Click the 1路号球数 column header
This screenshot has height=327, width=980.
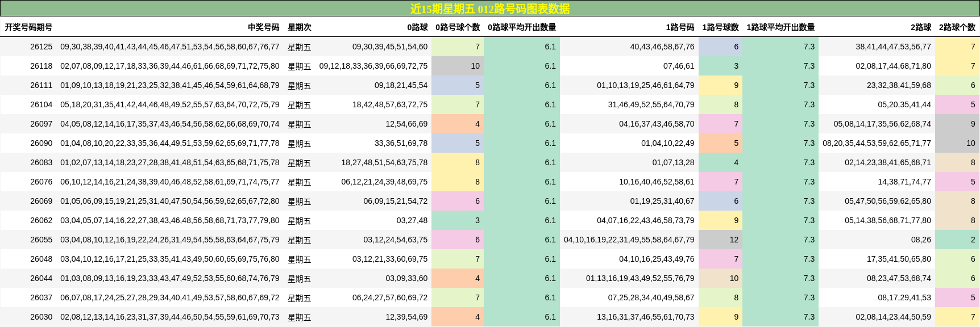pos(720,27)
